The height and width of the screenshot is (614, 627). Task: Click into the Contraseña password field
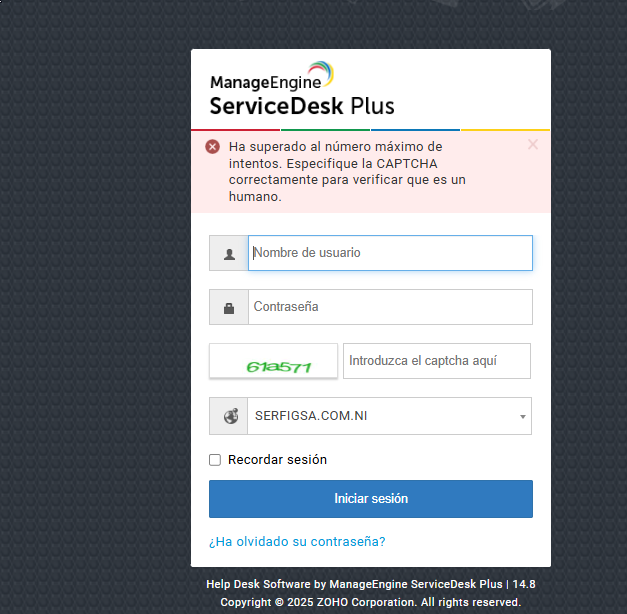pyautogui.click(x=390, y=307)
